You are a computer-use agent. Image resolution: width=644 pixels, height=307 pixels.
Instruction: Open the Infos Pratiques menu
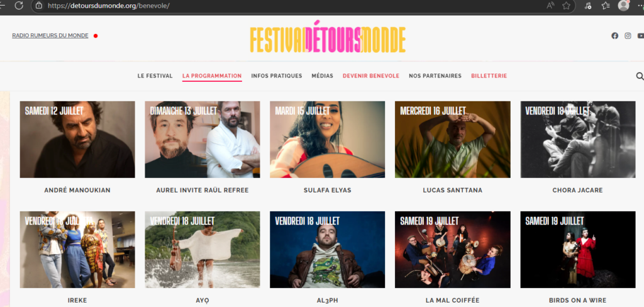click(277, 76)
